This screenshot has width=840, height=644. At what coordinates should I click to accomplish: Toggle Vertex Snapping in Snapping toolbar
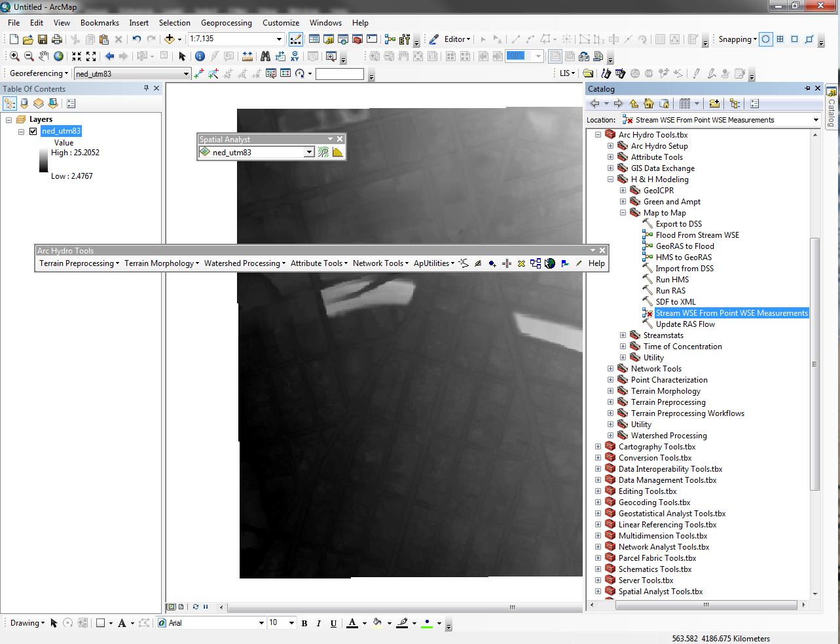794,39
